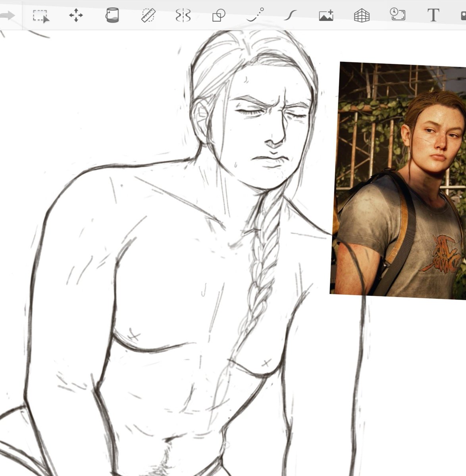Select the dashed-rectangle Selection tool
The height and width of the screenshot is (476, 466).
click(40, 16)
